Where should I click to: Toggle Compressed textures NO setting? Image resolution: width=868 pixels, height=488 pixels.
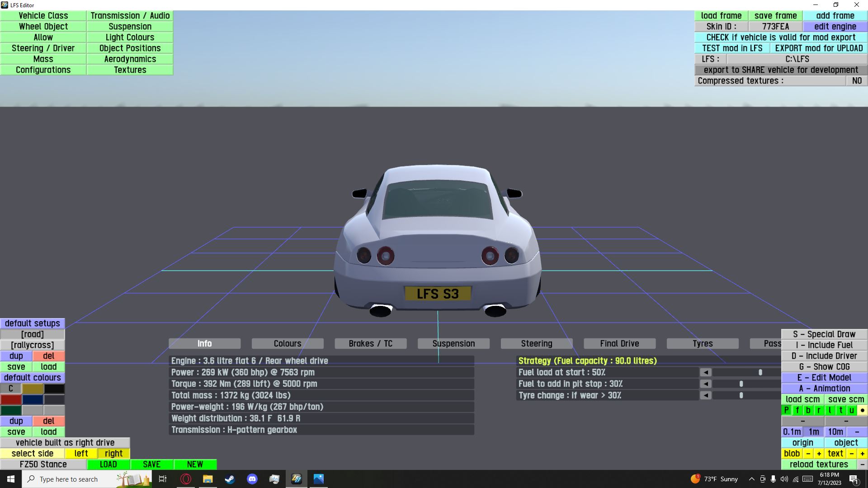click(x=857, y=81)
